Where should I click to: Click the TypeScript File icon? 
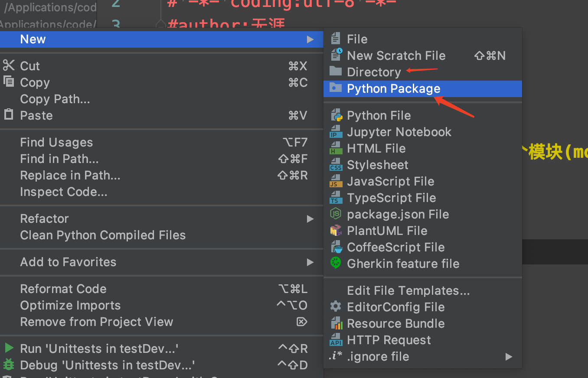(336, 198)
